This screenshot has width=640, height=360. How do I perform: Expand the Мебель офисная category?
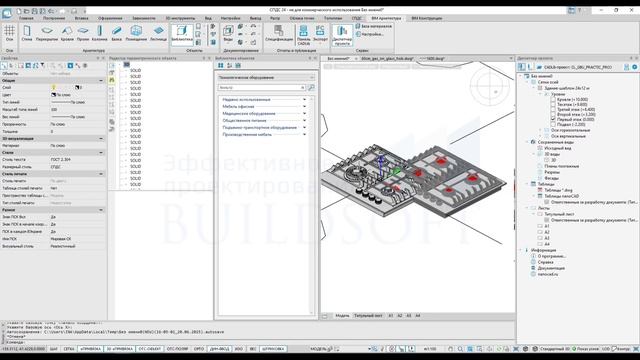tap(304, 107)
